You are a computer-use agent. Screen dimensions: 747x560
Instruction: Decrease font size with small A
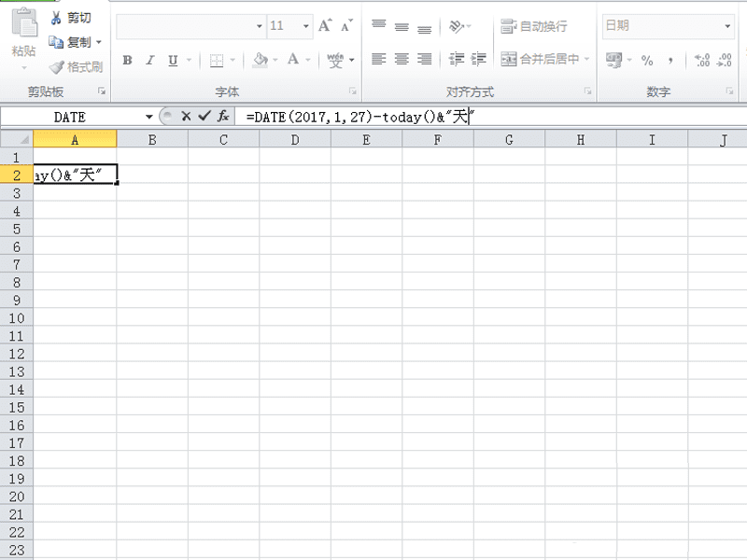click(346, 25)
